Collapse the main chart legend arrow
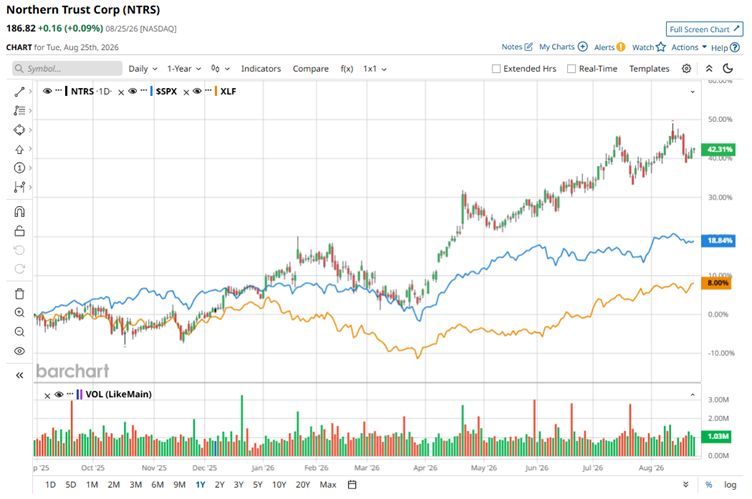Screen dimensions: 752x499 click(x=693, y=92)
